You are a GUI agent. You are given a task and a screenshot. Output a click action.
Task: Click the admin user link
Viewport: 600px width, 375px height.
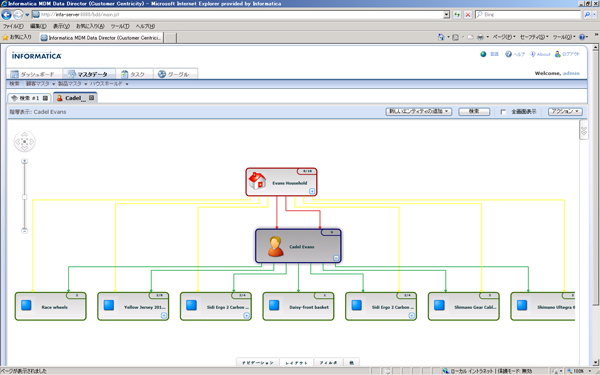571,73
